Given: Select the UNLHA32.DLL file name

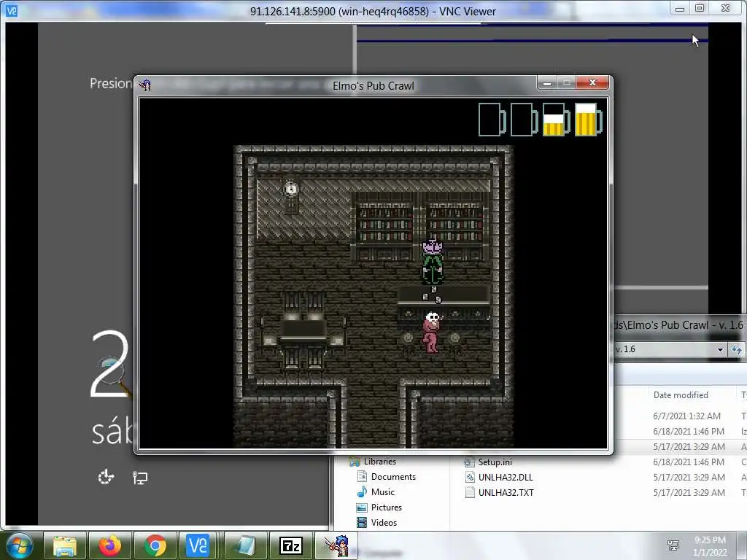Looking at the screenshot, I should pos(506,477).
